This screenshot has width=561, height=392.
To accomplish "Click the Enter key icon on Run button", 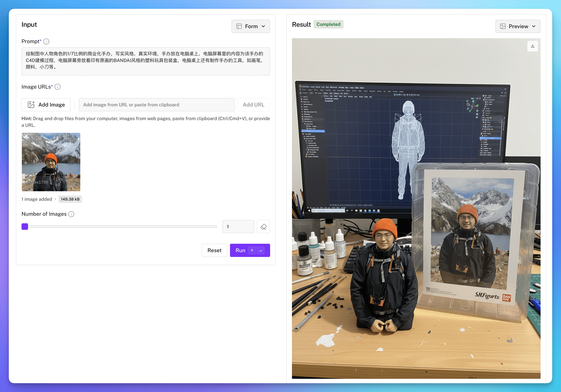I will [x=260, y=250].
